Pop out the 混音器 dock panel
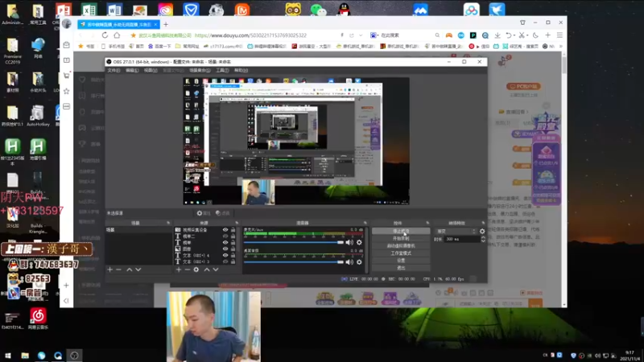Viewport: 644px width, 362px height. 365,223
